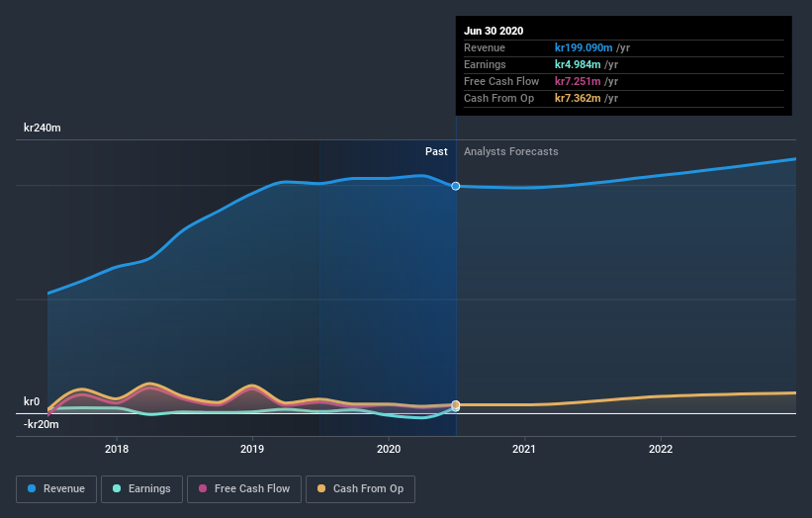Toggle the Free Cash Flow legend button
Screen dimensions: 812x518
point(244,489)
